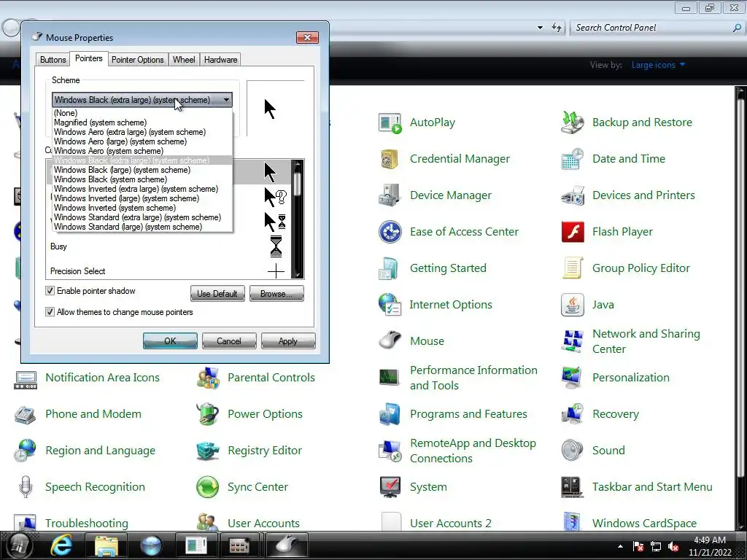Open Performance Information and Tools icon
This screenshot has width=747, height=560.
point(390,378)
